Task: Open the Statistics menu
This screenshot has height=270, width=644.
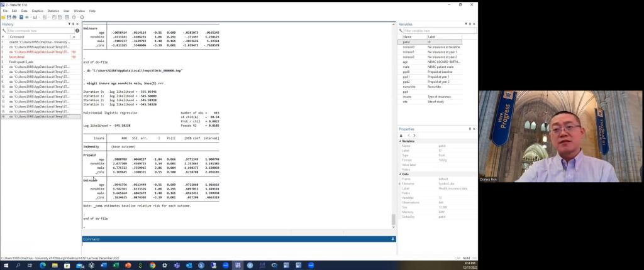Action: click(x=53, y=11)
